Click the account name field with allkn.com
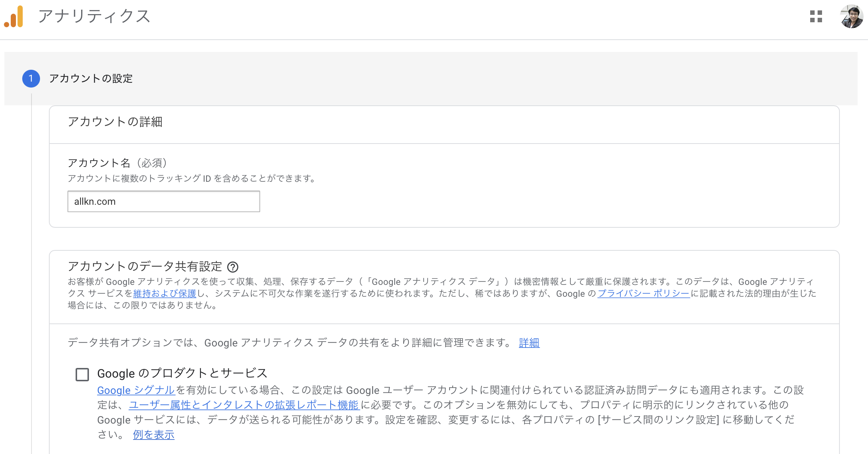The width and height of the screenshot is (868, 454). click(163, 201)
